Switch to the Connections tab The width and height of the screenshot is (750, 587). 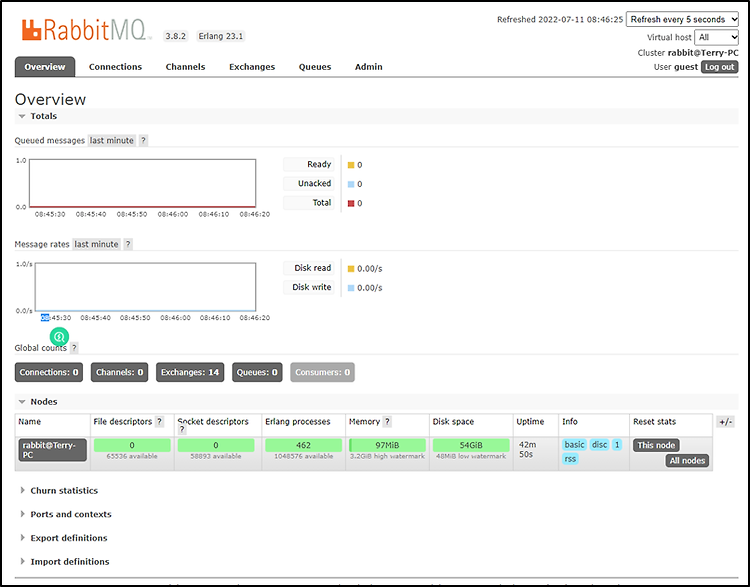coord(115,66)
